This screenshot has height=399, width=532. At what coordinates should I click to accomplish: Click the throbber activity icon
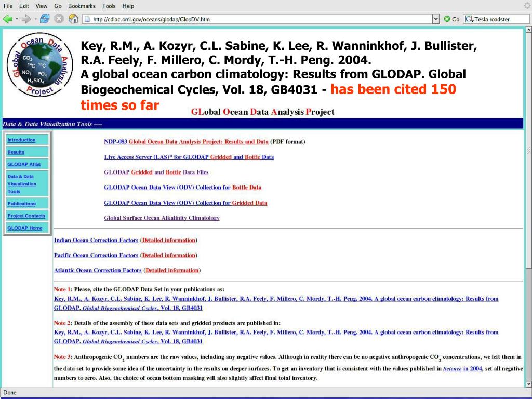click(x=527, y=6)
